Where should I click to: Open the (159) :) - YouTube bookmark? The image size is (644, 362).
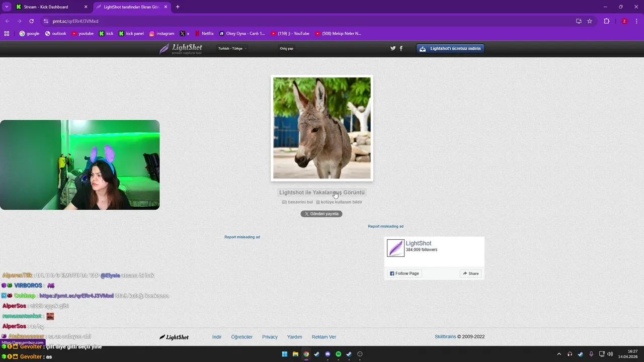point(290,34)
